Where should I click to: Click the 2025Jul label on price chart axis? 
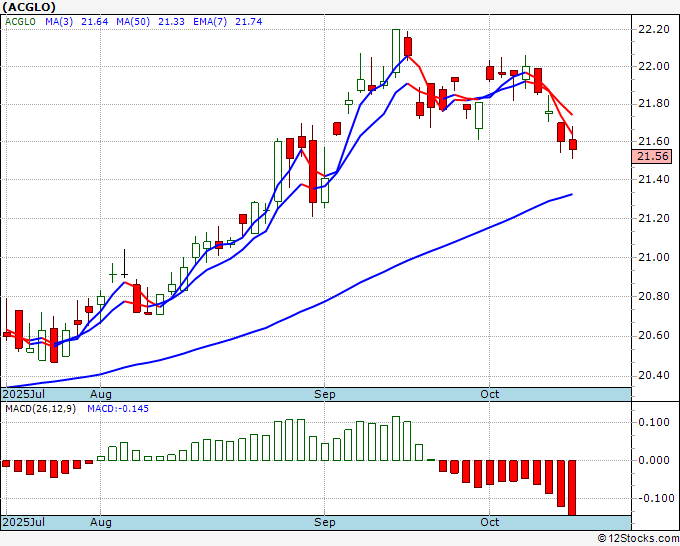coord(23,394)
